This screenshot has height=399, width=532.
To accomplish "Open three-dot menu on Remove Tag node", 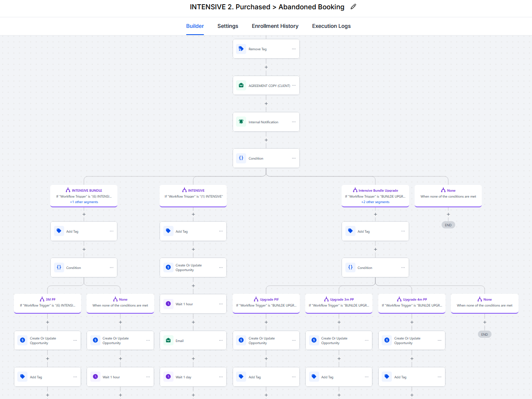I will pyautogui.click(x=293, y=49).
